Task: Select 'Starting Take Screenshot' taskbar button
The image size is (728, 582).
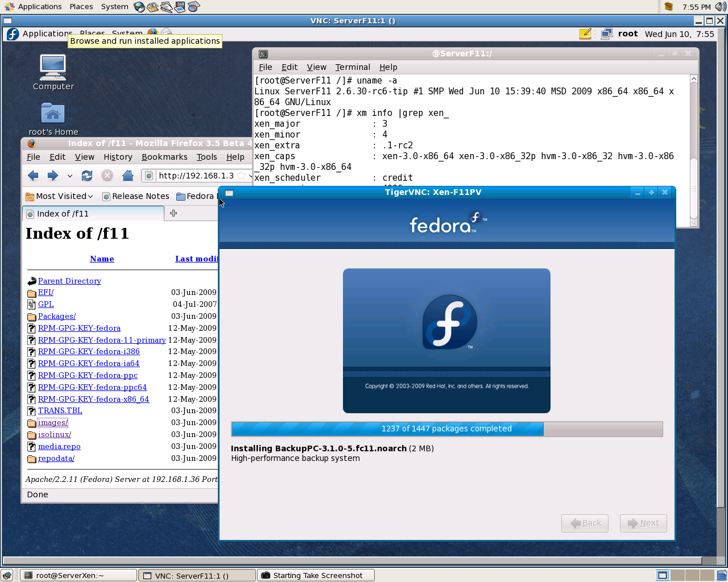Action: tap(316, 575)
